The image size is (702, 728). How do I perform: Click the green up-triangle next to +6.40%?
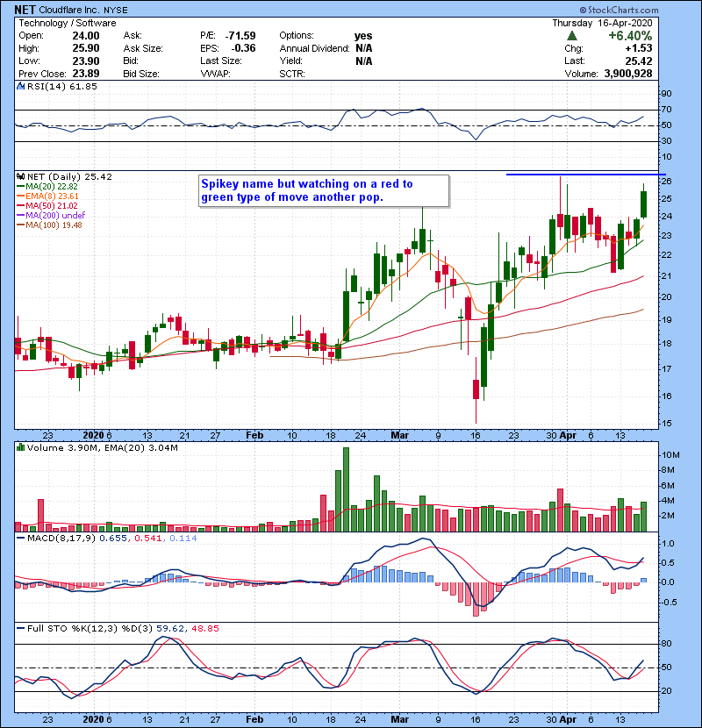[572, 36]
